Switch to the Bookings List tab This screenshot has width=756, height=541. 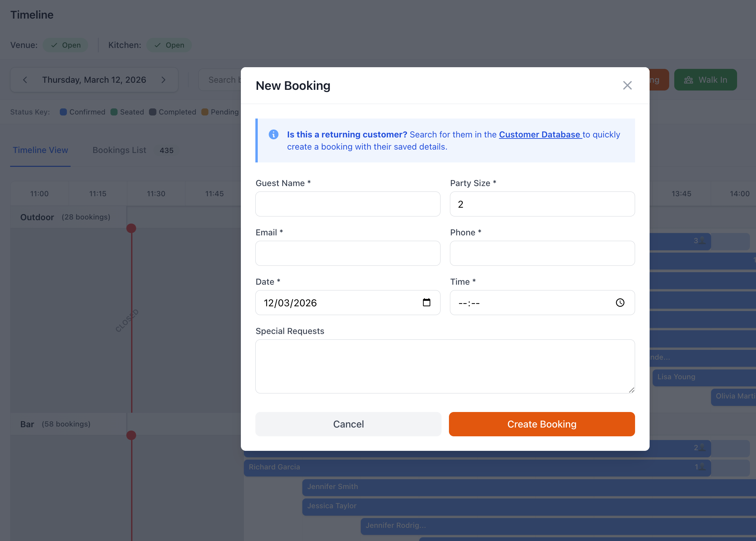pyautogui.click(x=119, y=150)
